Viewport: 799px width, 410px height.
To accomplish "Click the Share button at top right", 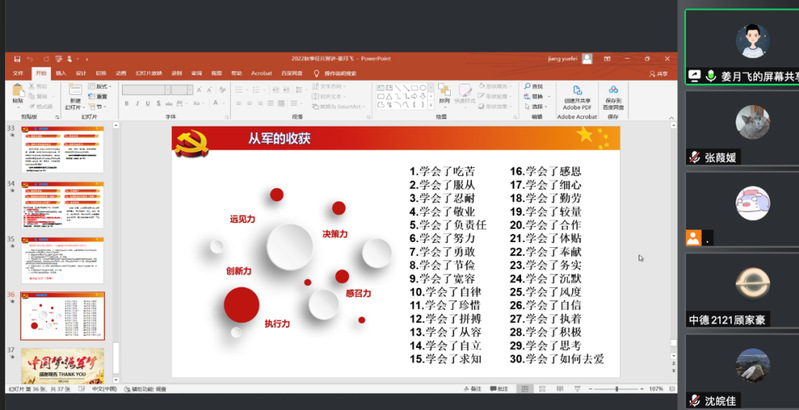I will coord(659,73).
